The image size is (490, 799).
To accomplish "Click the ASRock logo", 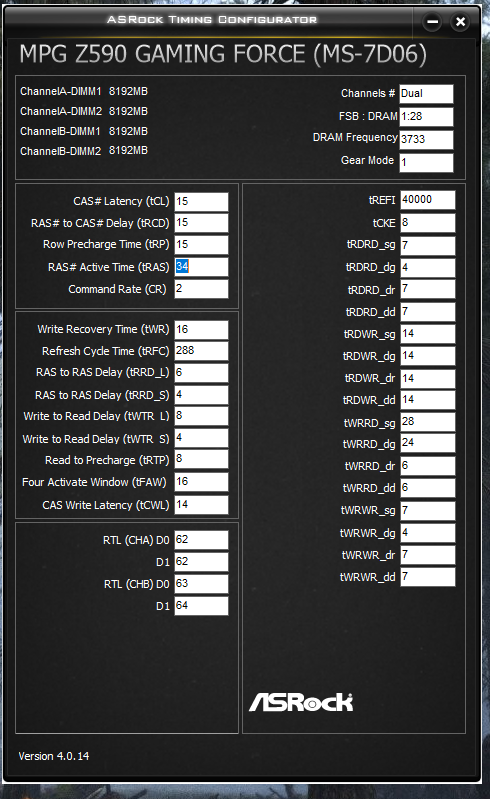I will coord(301,702).
